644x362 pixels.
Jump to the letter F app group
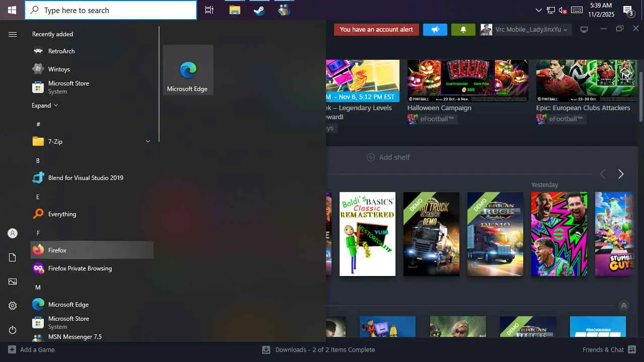coord(38,233)
